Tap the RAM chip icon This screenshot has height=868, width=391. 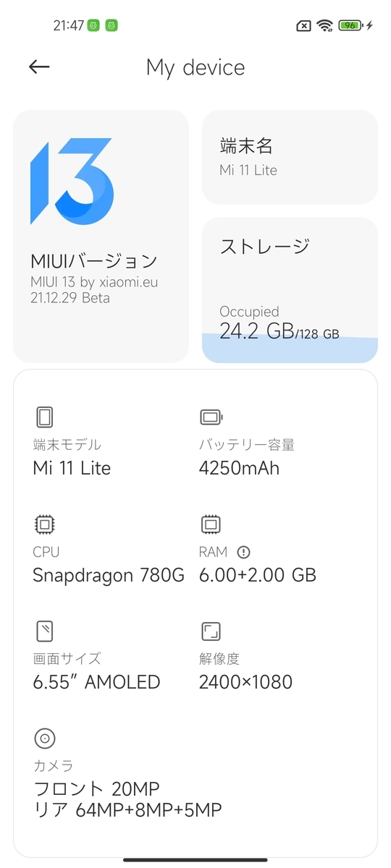coord(211,524)
